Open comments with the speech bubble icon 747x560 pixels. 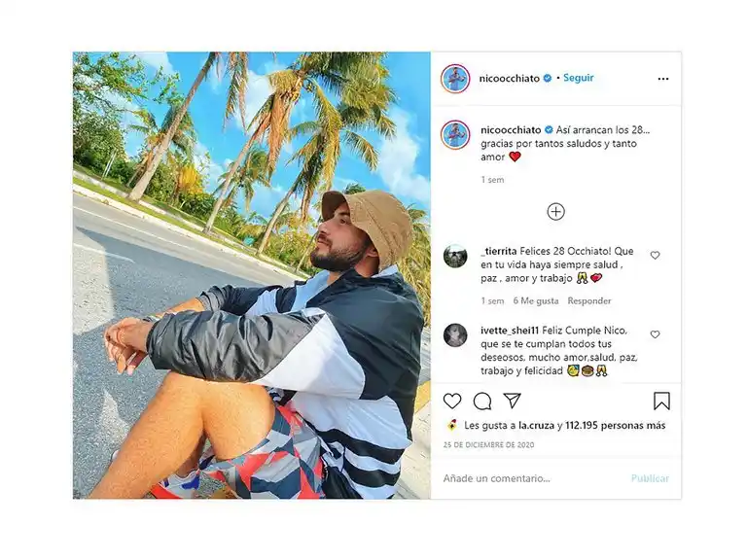click(482, 402)
